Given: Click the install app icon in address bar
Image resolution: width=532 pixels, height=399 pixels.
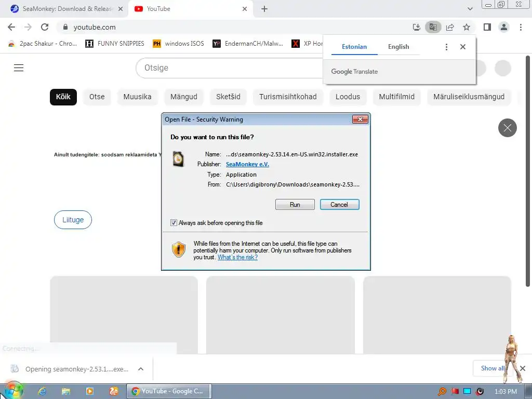Looking at the screenshot, I should click(416, 27).
